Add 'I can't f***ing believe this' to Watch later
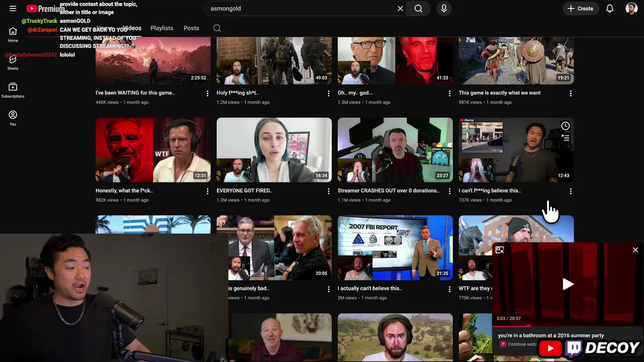This screenshot has height=362, width=644. (566, 126)
